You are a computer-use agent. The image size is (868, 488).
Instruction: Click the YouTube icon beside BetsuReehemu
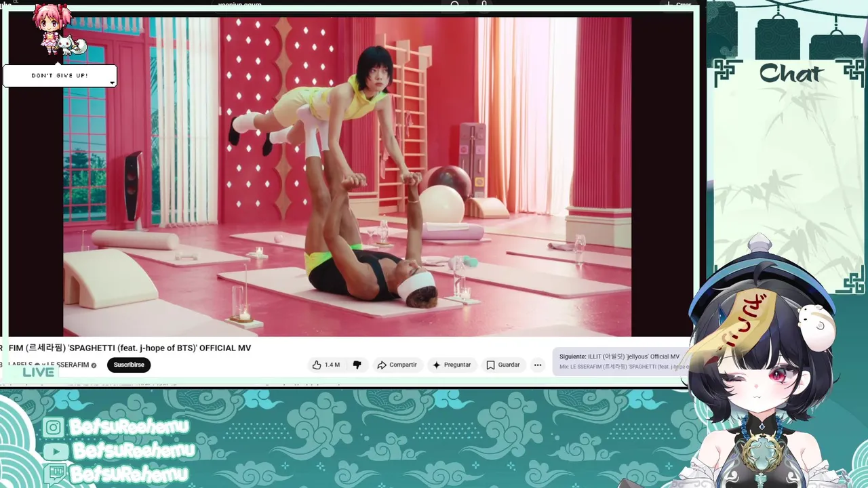pos(55,451)
